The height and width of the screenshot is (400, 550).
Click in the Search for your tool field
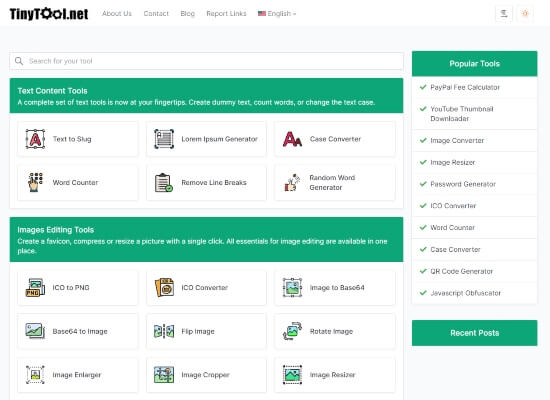point(206,61)
